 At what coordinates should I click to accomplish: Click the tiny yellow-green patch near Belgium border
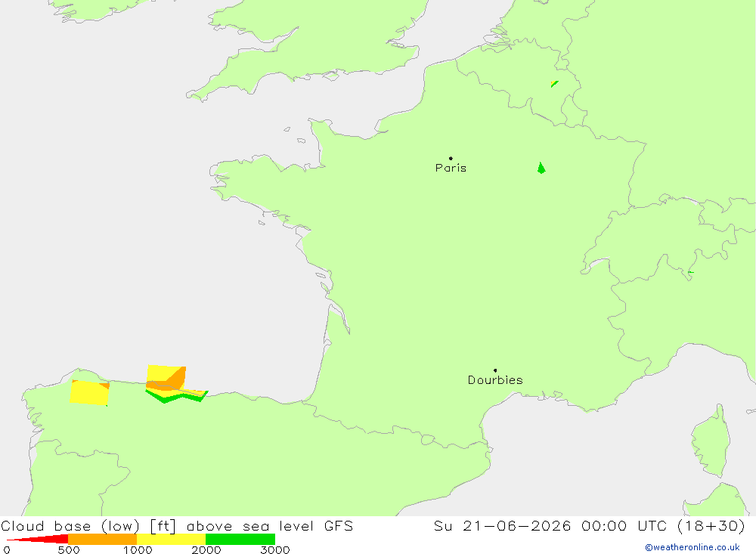(x=554, y=84)
